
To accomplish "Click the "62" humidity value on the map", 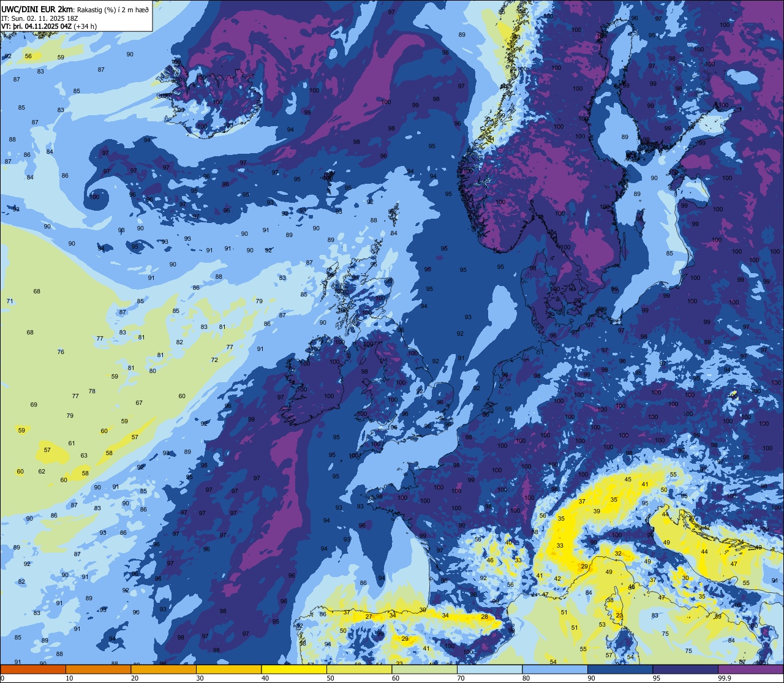I will 42,471.
